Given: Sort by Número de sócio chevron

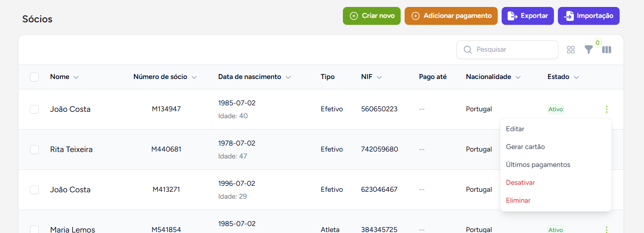Looking at the screenshot, I should (194, 78).
